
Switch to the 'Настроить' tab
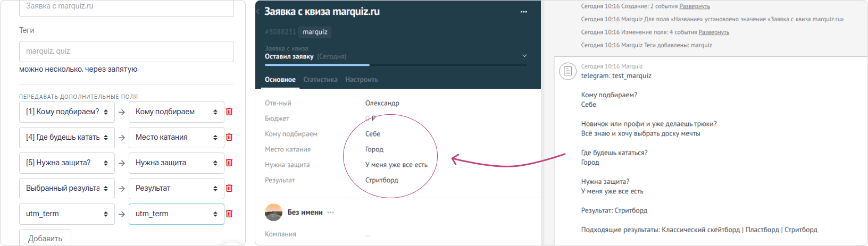point(361,80)
